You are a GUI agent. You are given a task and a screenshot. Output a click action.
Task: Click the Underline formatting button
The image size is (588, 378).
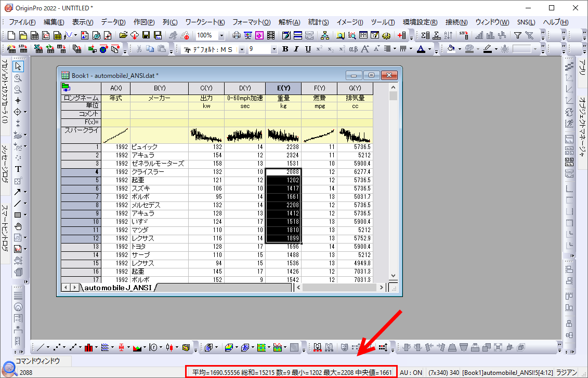(308, 49)
